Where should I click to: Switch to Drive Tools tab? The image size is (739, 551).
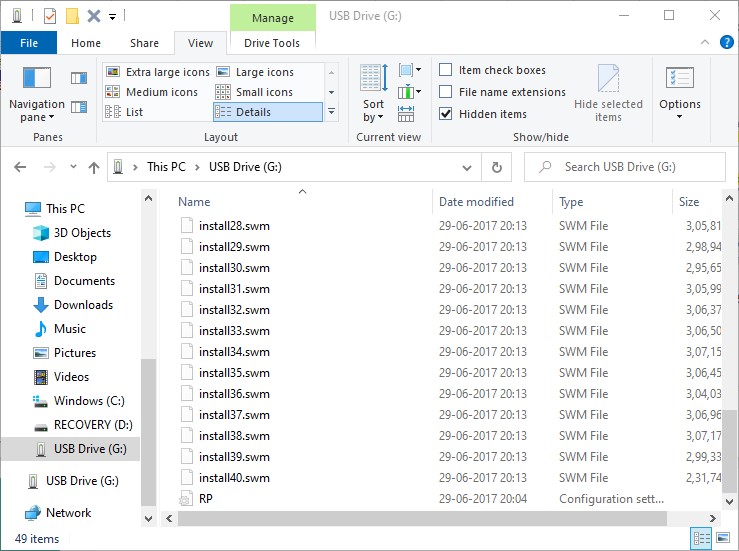click(x=272, y=43)
